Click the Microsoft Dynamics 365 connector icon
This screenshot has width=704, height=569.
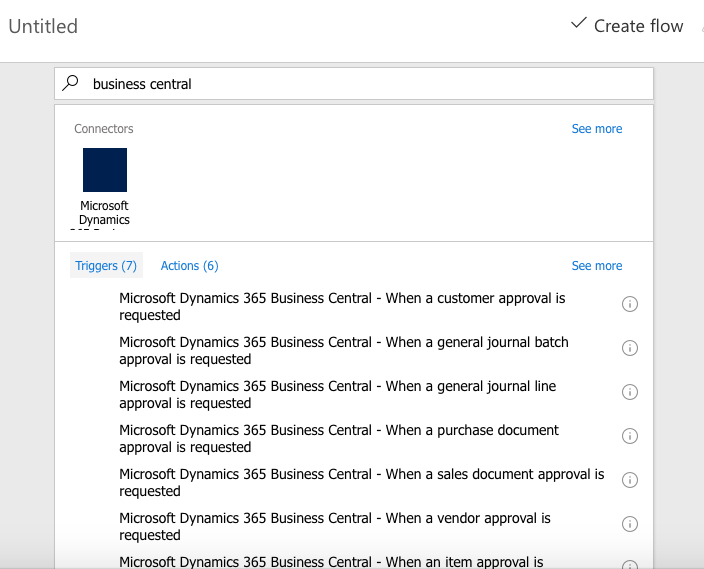104,170
